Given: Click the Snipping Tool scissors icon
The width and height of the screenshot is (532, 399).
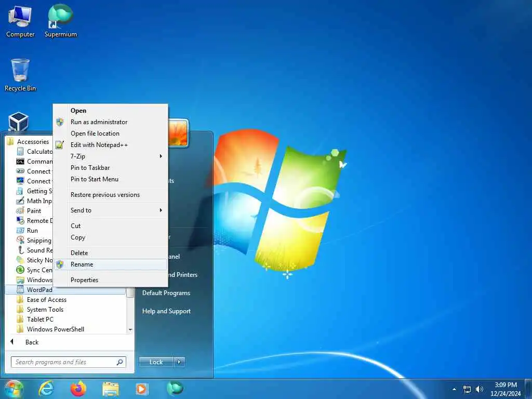Looking at the screenshot, I should point(20,240).
